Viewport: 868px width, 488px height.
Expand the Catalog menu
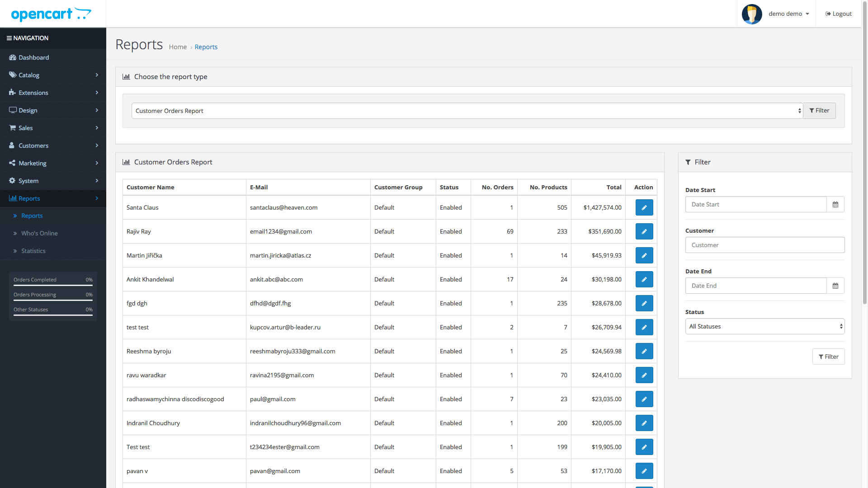[53, 75]
